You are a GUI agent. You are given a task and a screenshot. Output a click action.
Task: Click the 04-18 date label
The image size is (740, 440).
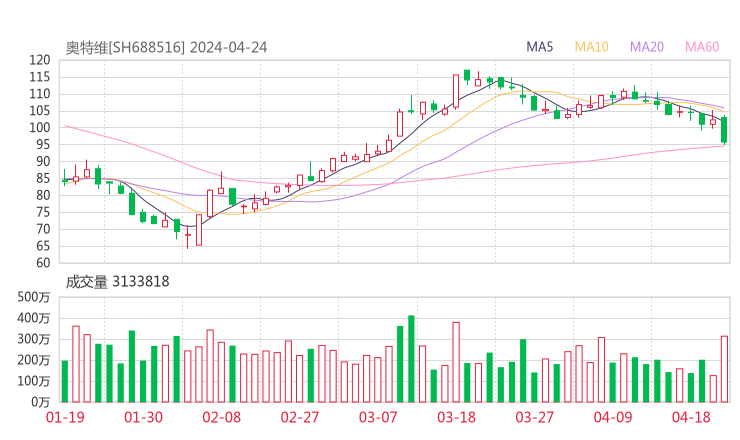pyautogui.click(x=690, y=418)
